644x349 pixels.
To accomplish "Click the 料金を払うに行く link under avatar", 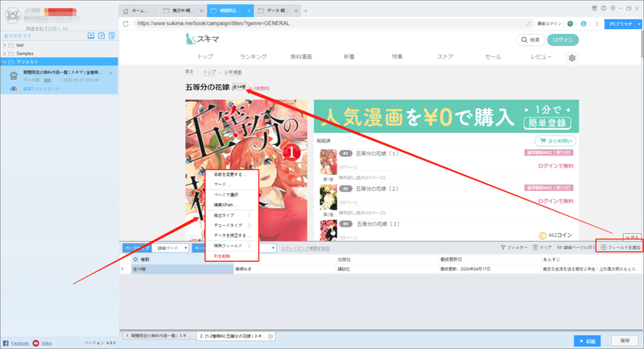I will click(x=47, y=28).
